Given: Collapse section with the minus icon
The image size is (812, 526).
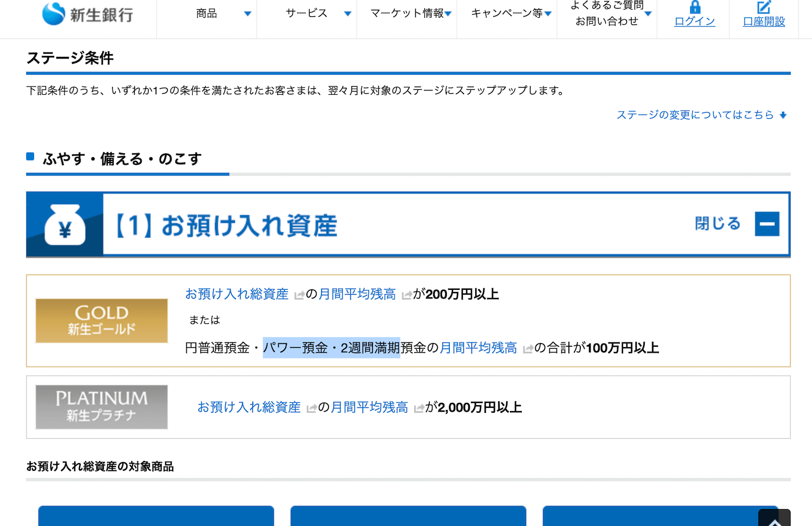Looking at the screenshot, I should (x=767, y=224).
